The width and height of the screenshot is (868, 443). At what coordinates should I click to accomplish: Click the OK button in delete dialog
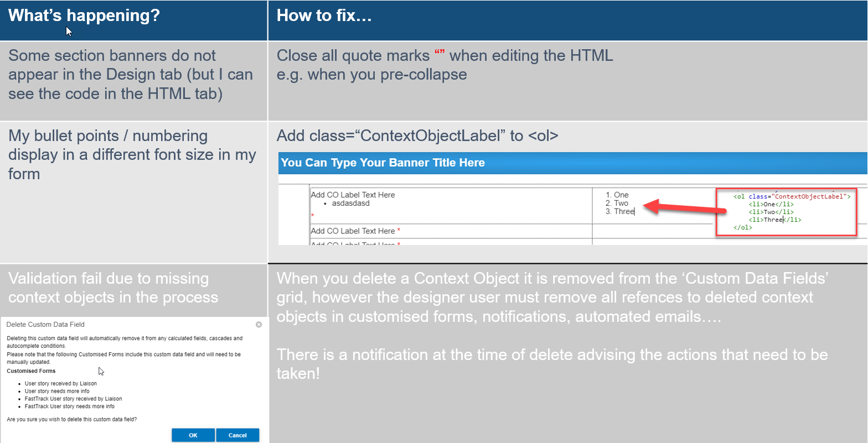point(193,435)
